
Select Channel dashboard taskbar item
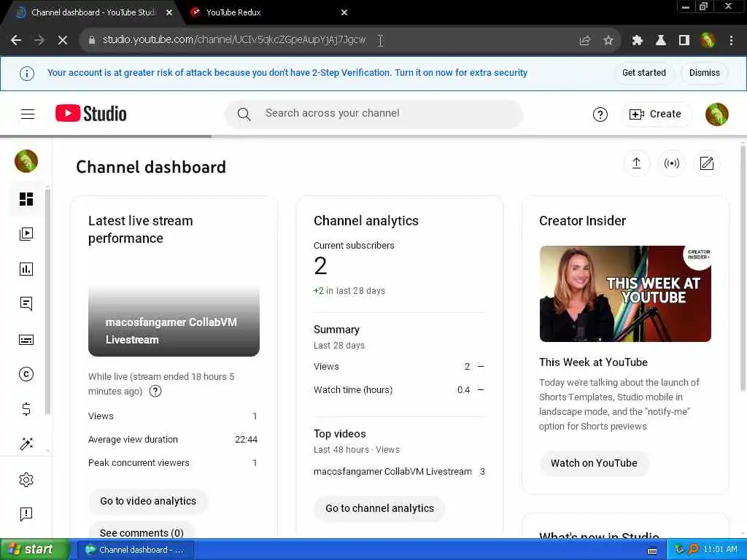coord(135,550)
